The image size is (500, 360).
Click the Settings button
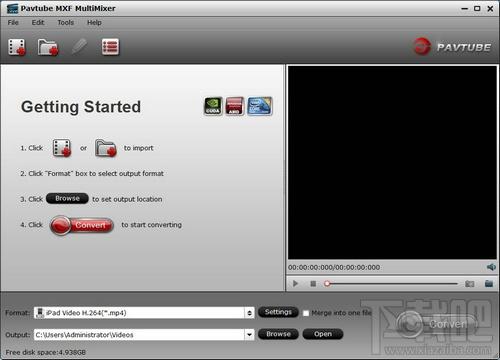click(278, 312)
